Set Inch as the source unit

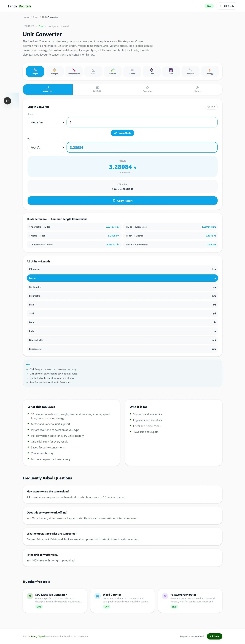pyautogui.click(x=122, y=331)
